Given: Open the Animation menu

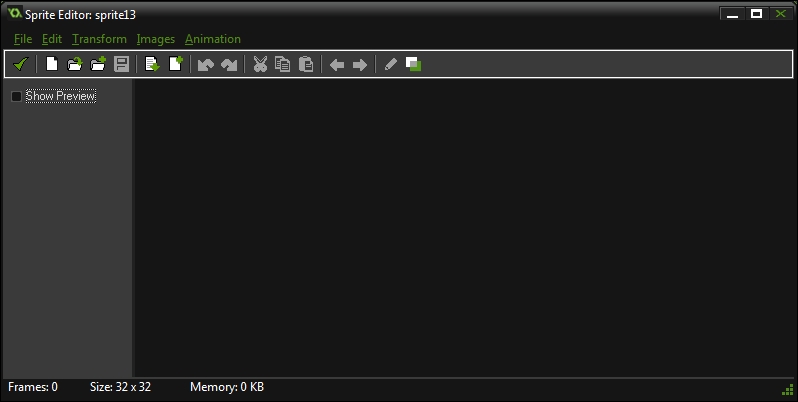Looking at the screenshot, I should 213,39.
